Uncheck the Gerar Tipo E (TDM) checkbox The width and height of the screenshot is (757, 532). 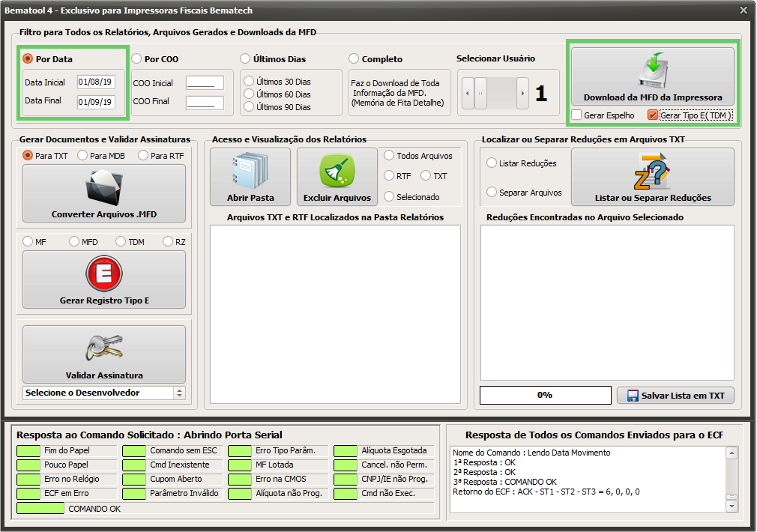653,115
